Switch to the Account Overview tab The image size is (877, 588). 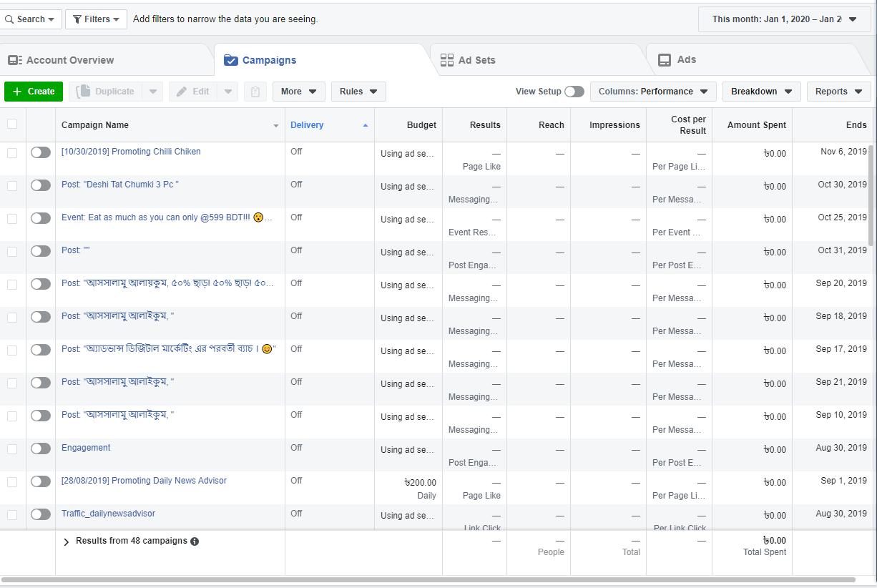tap(107, 60)
